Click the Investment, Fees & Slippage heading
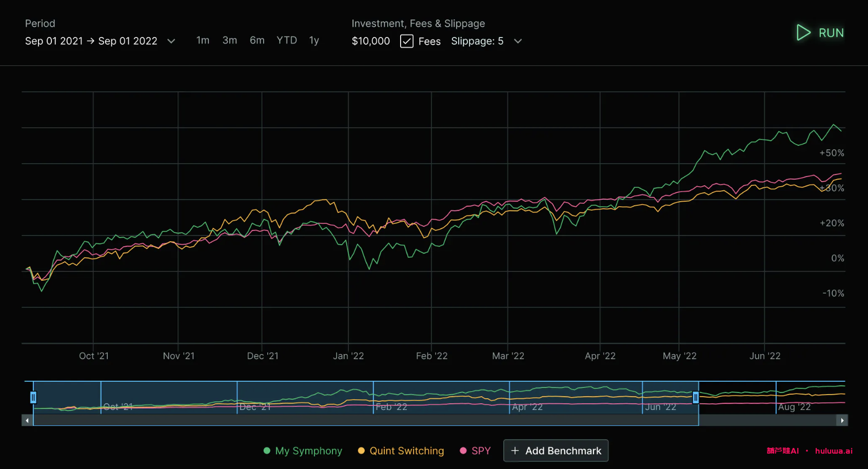 tap(418, 24)
